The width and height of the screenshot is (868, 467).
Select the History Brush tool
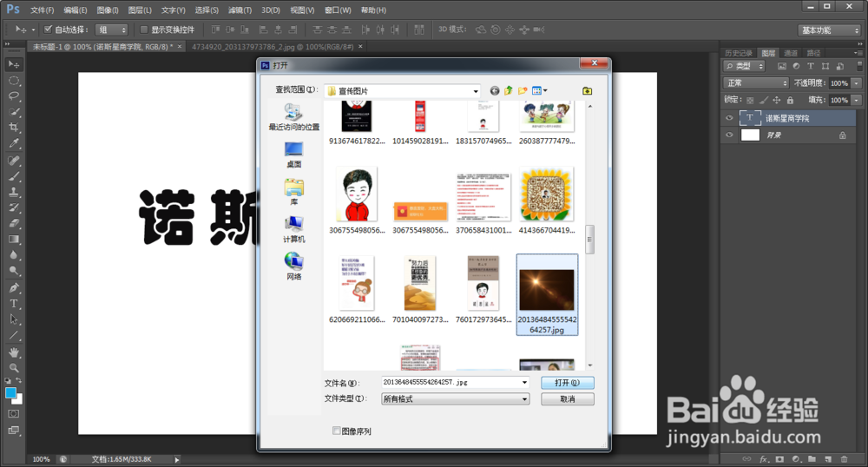point(14,208)
